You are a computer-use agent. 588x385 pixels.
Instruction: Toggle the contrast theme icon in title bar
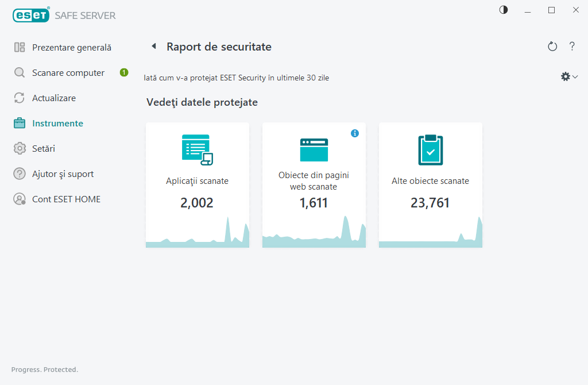[x=504, y=10]
